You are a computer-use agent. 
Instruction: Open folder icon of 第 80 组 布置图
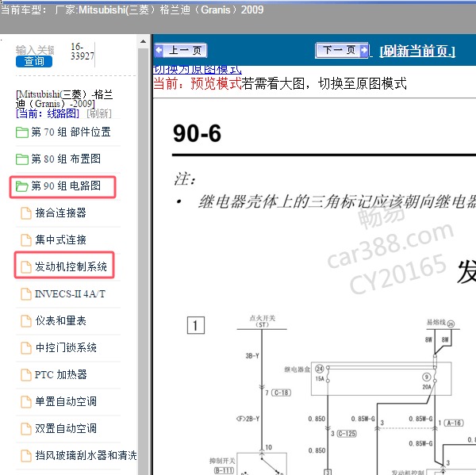click(x=22, y=159)
